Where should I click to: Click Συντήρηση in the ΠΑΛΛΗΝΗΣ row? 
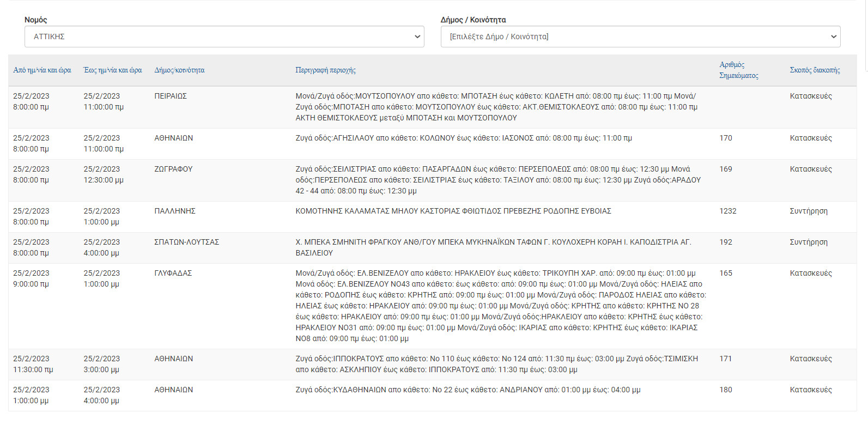[809, 211]
